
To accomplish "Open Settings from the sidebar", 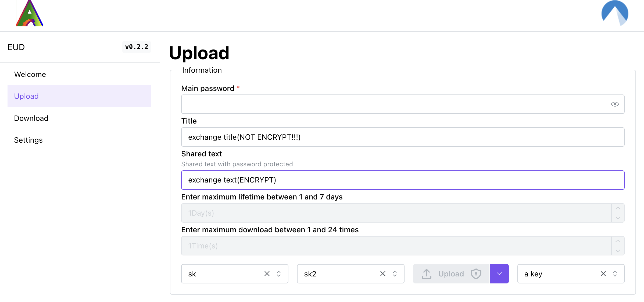I will (28, 140).
